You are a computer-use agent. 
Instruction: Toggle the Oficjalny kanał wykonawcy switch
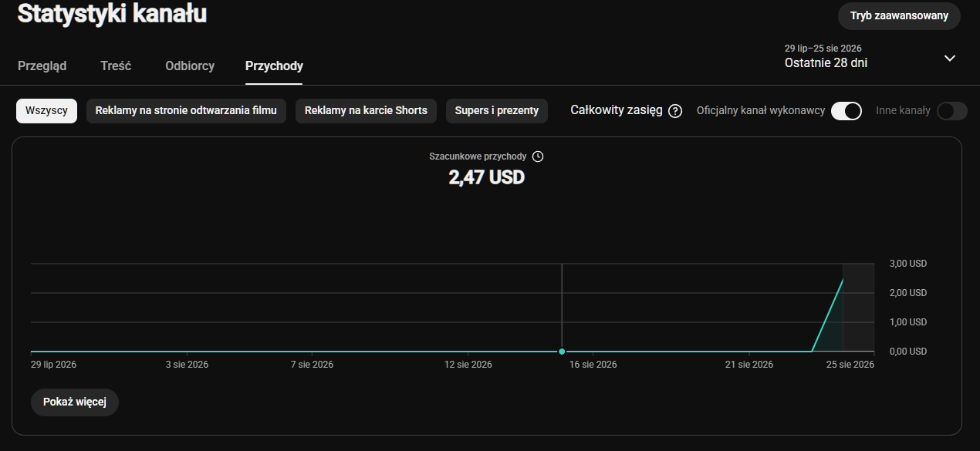tap(847, 111)
